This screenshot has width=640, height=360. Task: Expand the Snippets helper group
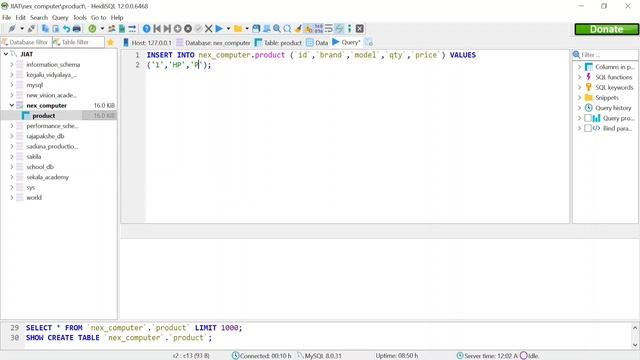579,98
